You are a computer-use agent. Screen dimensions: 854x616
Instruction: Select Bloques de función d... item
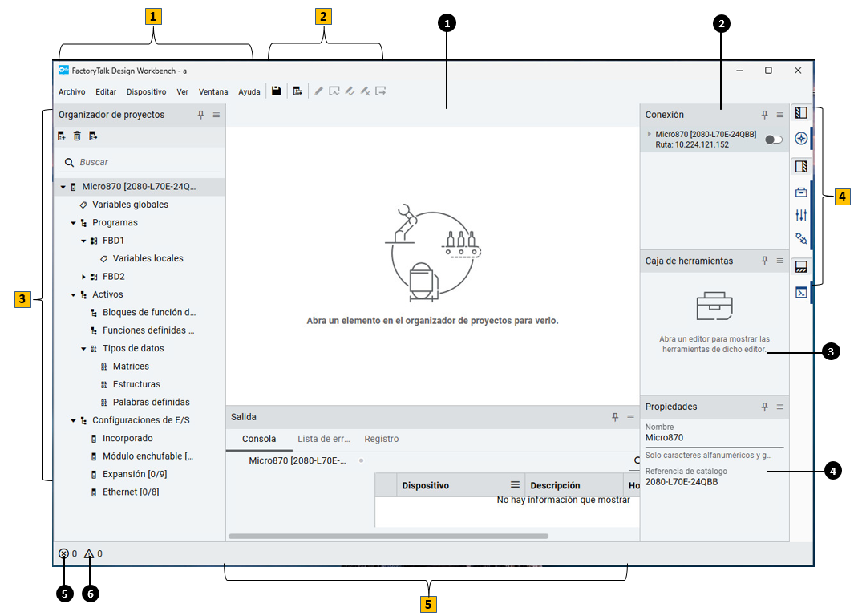point(148,312)
